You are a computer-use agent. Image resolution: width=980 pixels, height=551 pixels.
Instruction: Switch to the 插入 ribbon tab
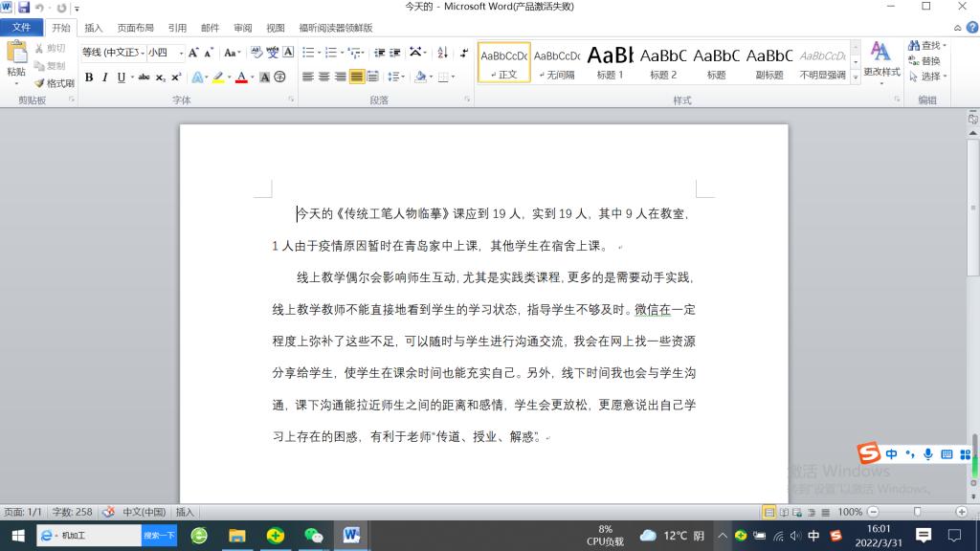click(94, 28)
